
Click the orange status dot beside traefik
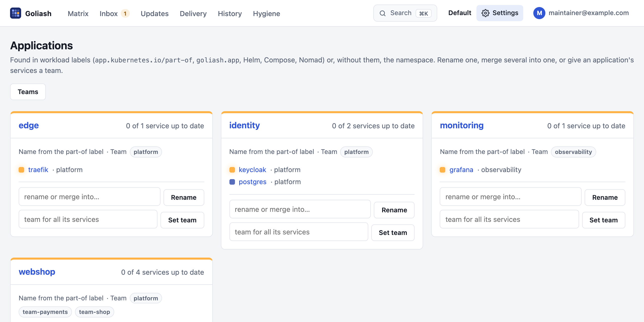[x=21, y=170]
